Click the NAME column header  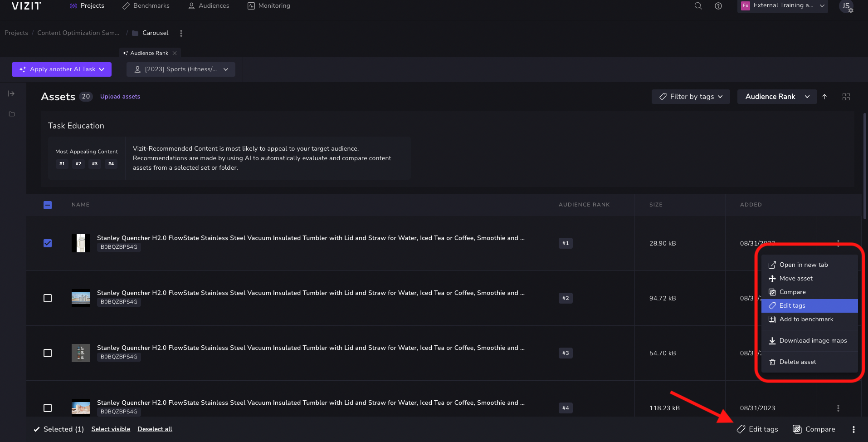(80, 205)
